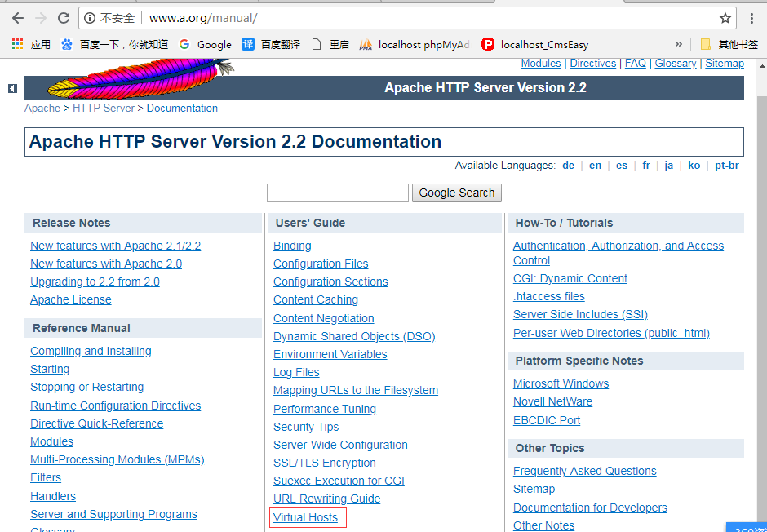Viewport: 767px width, 532px height.
Task: Open the Virtual Hosts link
Action: pos(306,517)
